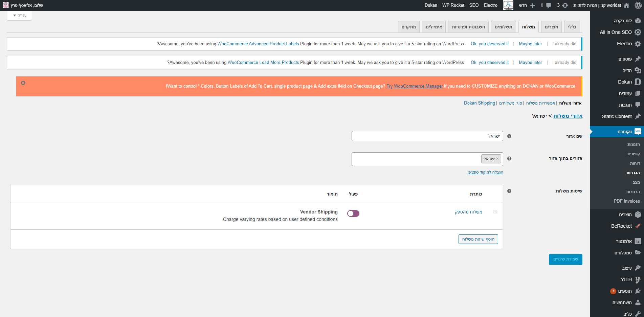The width and height of the screenshot is (644, 317).
Task: Open the WordPress logo menu
Action: click(638, 5)
